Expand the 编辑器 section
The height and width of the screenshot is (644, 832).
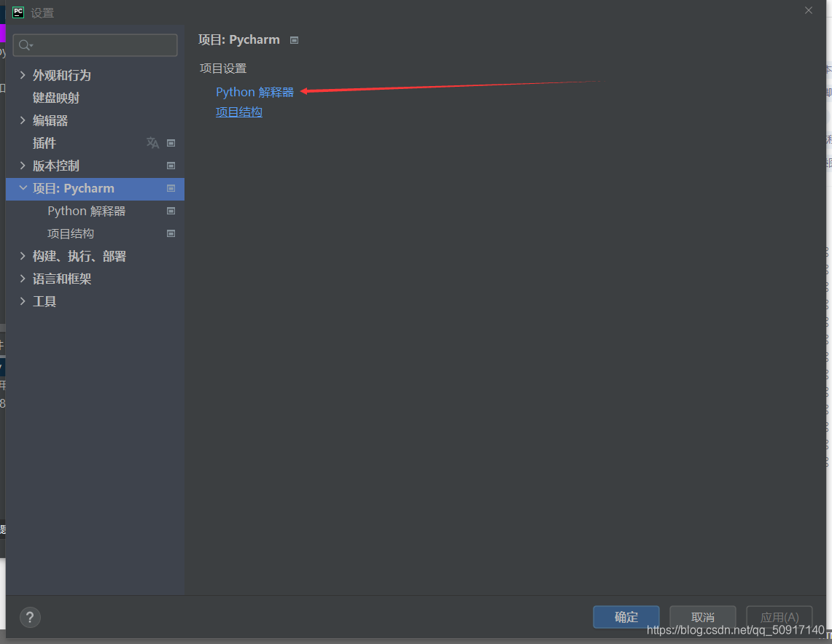click(x=23, y=120)
